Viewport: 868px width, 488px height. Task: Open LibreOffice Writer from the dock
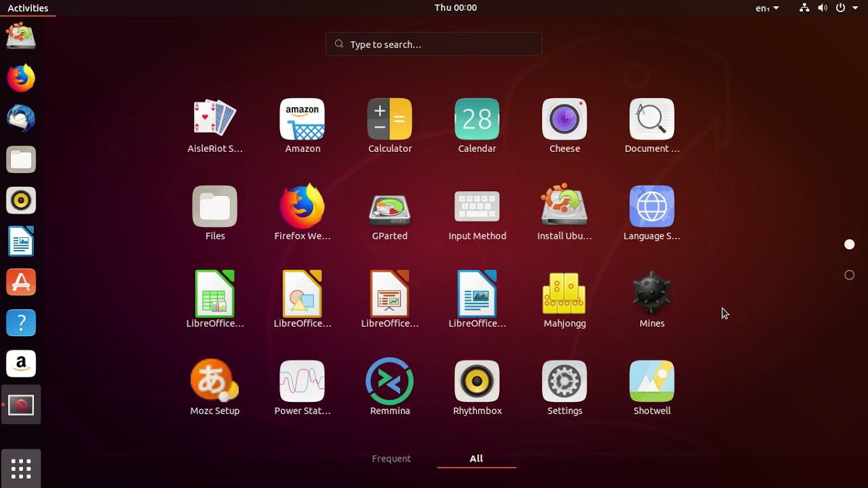[21, 241]
